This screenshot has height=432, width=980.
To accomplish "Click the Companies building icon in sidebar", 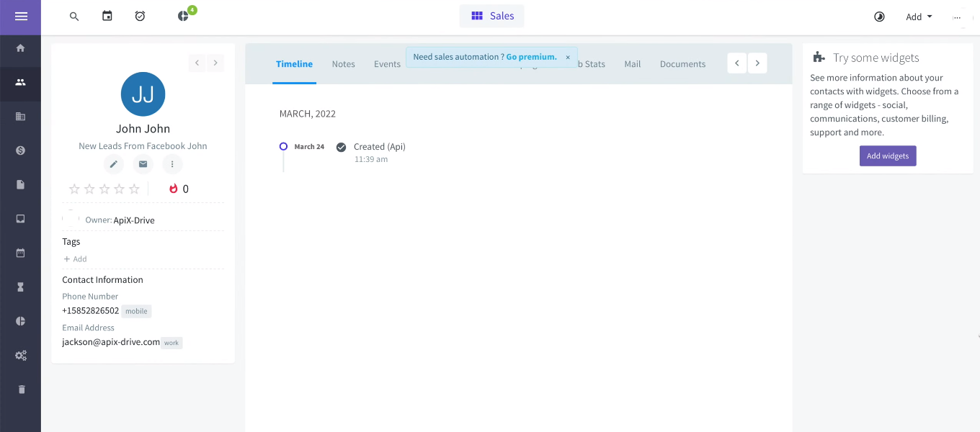I will pos(20,116).
